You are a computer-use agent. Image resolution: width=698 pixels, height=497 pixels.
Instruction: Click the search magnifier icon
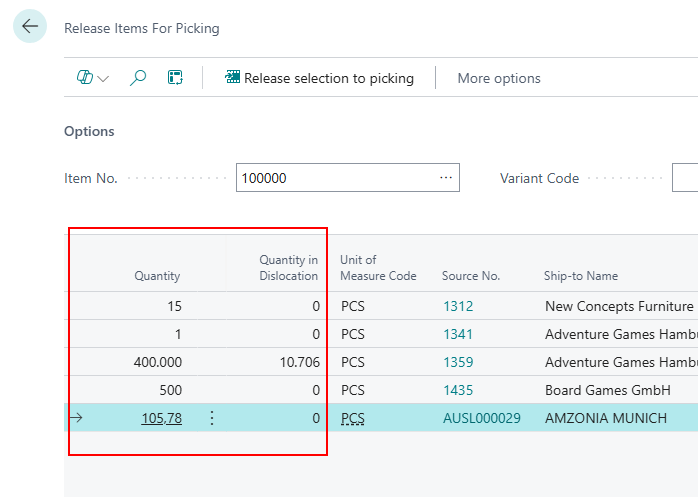tap(138, 78)
